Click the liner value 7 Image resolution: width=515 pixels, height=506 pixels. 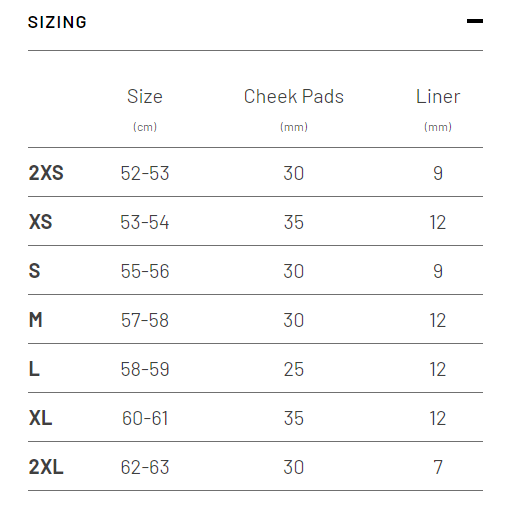pyautogui.click(x=438, y=467)
